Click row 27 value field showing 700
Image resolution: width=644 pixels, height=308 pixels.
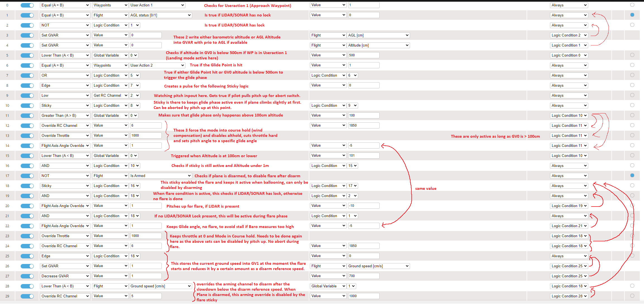[363, 276]
